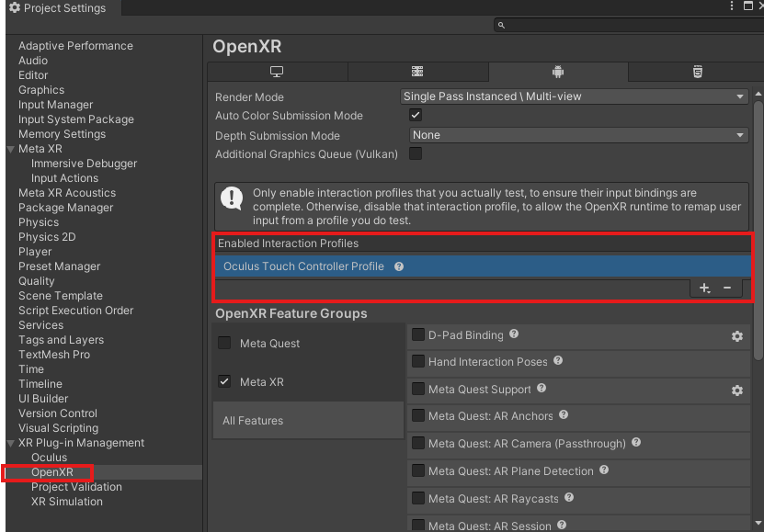Select Immersive Debugger under Meta XR
The width and height of the screenshot is (764, 532).
pyautogui.click(x=84, y=164)
